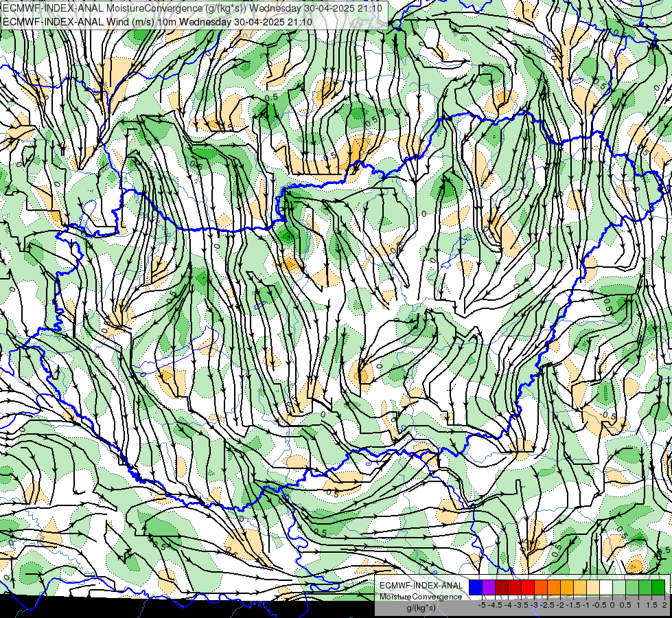Click the darkest red legend swatch
The height and width of the screenshot is (618, 672).
click(x=502, y=587)
